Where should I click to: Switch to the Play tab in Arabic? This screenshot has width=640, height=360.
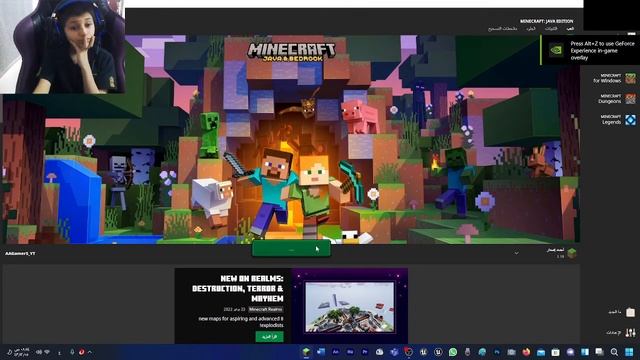570,29
